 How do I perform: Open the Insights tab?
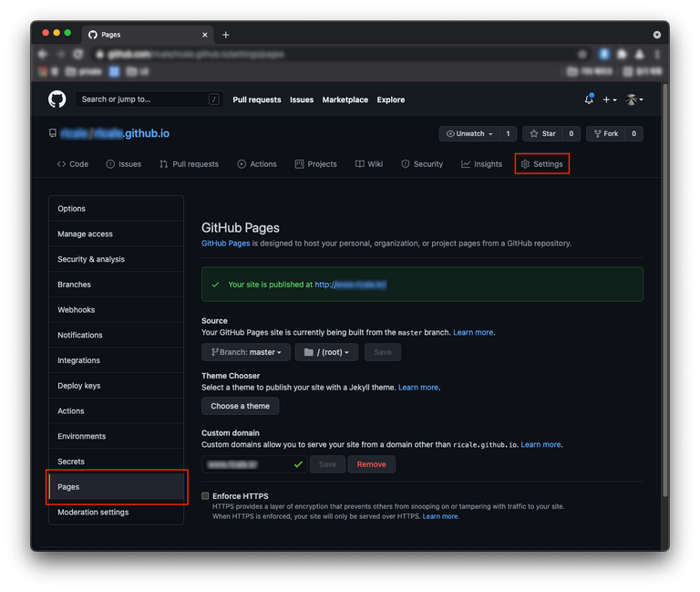pos(481,164)
